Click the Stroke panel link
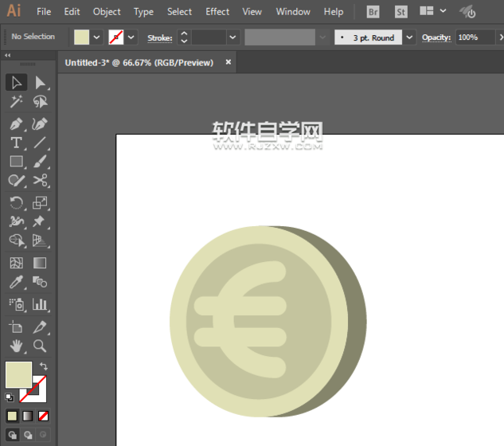Screen dimensions: 504x446 159,37
